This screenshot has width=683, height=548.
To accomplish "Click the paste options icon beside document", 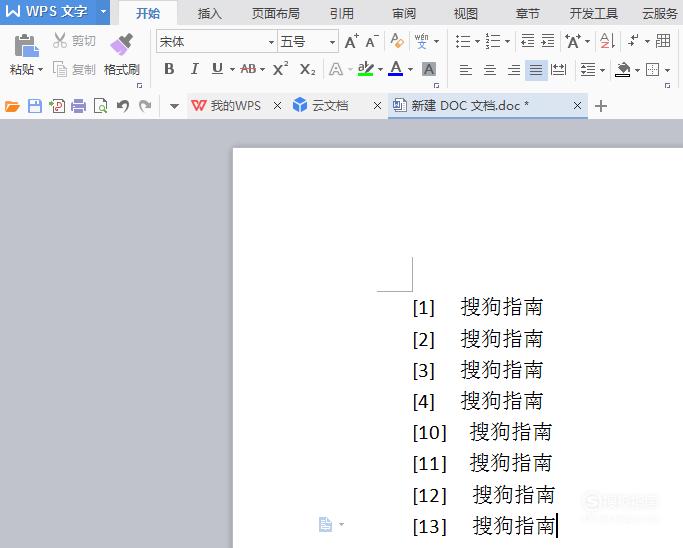I will [x=325, y=524].
